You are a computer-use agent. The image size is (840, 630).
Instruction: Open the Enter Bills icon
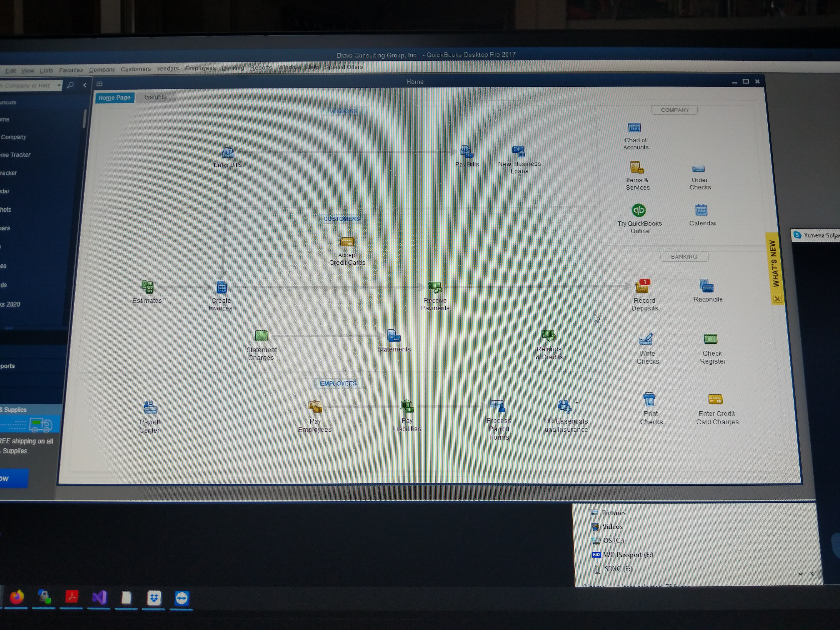coord(228,153)
